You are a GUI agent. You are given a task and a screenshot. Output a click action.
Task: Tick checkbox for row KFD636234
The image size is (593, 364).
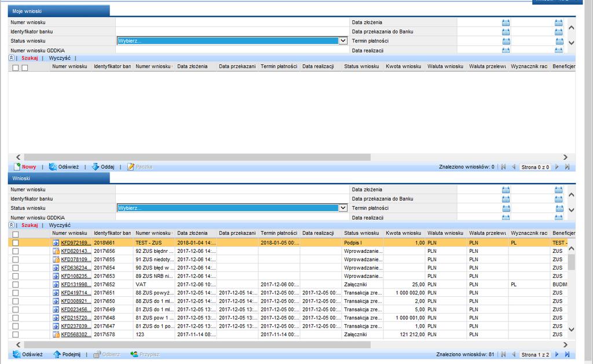(16, 267)
